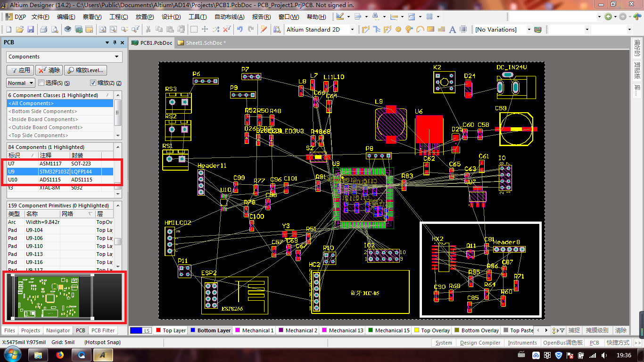
Task: Click the Save document icon
Action: pyautogui.click(x=31, y=29)
